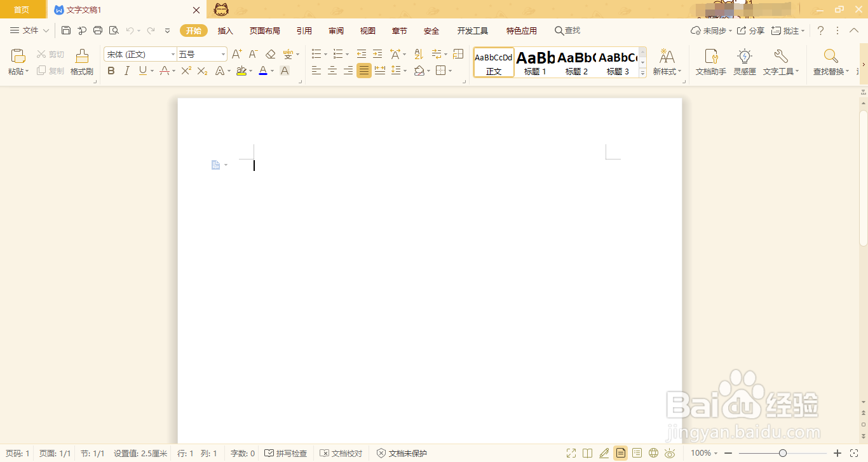Click the Sort A-Z icon
Screen dimensions: 868x462
coord(418,55)
